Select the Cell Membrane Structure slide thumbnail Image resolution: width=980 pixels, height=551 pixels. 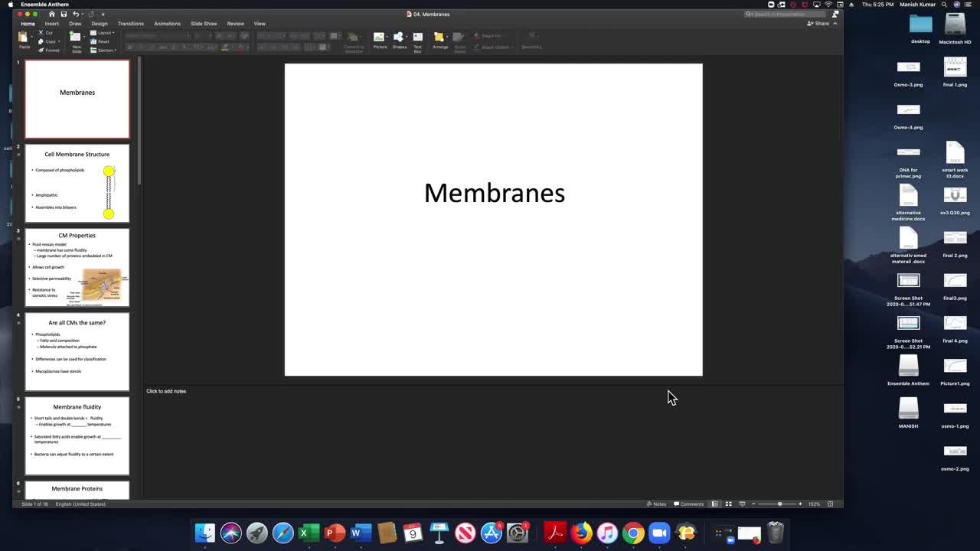[77, 184]
